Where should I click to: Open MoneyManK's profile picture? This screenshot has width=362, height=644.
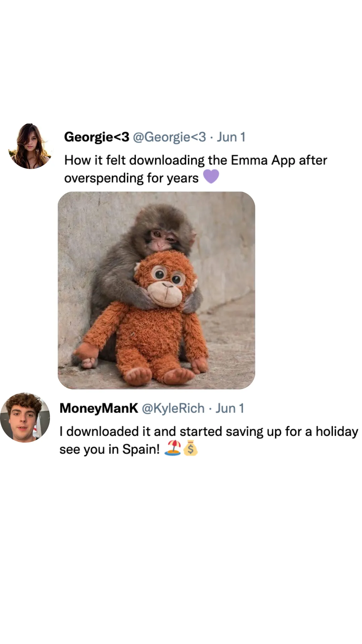[25, 418]
